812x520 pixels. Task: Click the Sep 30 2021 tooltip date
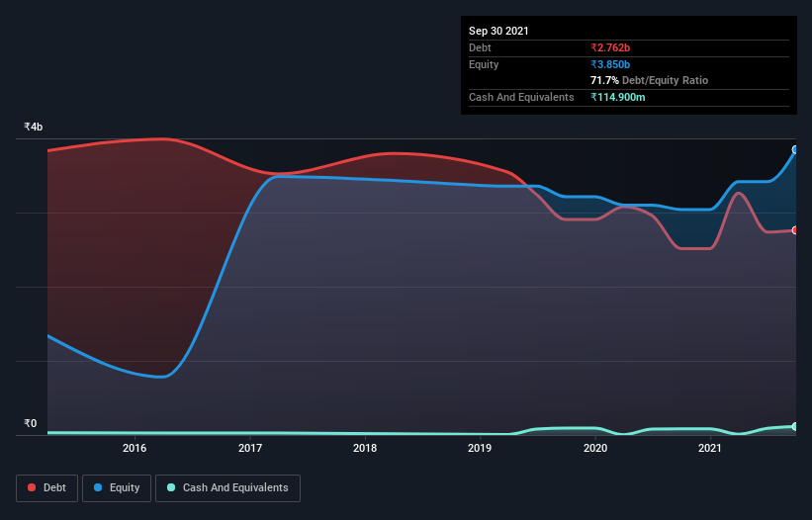click(x=498, y=31)
